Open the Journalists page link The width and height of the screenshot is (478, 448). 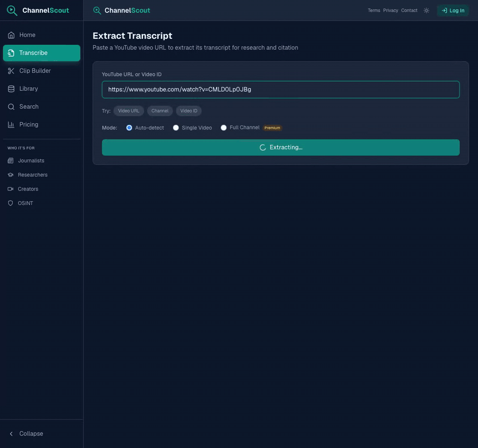coord(42,161)
